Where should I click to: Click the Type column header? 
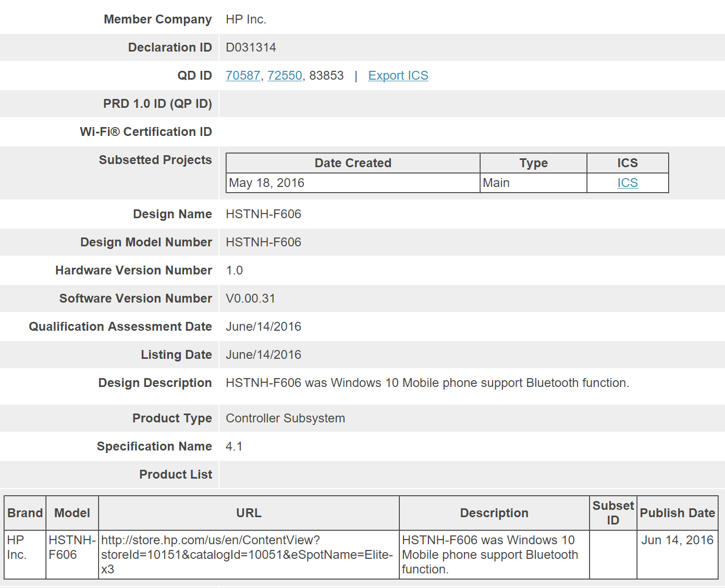[x=533, y=163]
